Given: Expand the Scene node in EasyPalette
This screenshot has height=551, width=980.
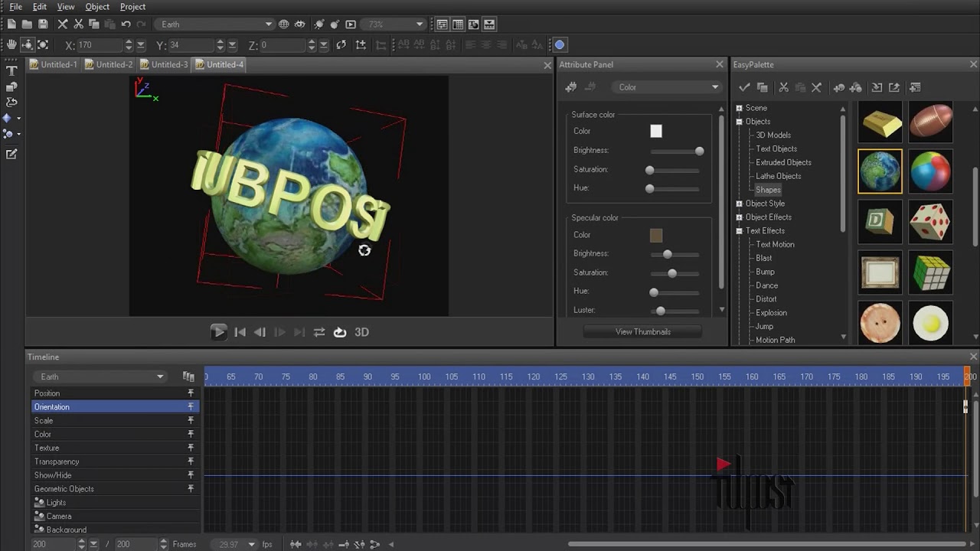Looking at the screenshot, I should [740, 108].
